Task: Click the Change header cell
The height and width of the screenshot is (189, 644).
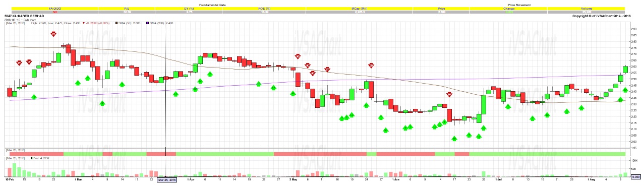Action: 508,8
